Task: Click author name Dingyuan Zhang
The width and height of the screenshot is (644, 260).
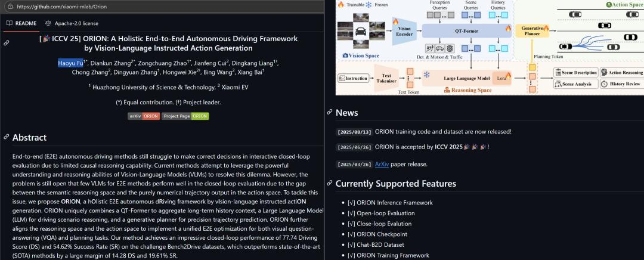Action: [134, 73]
